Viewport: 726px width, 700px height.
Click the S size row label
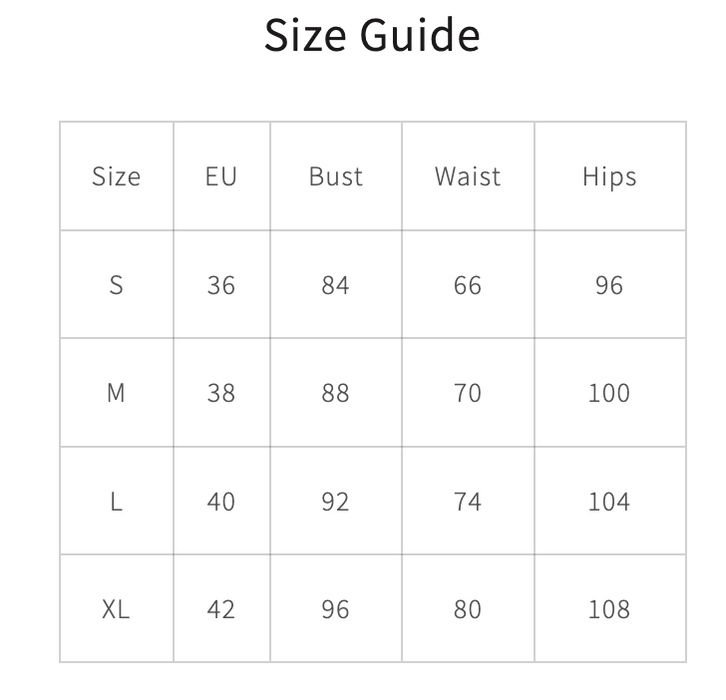(116, 285)
